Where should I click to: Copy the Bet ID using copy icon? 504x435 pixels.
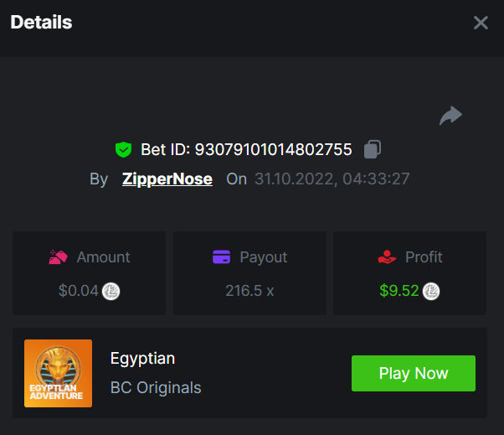(373, 150)
